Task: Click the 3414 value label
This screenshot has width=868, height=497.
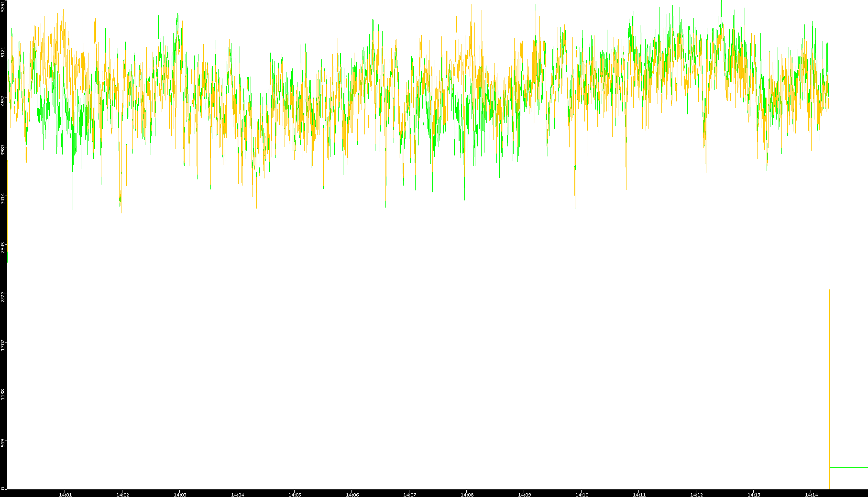Action: (x=3, y=199)
